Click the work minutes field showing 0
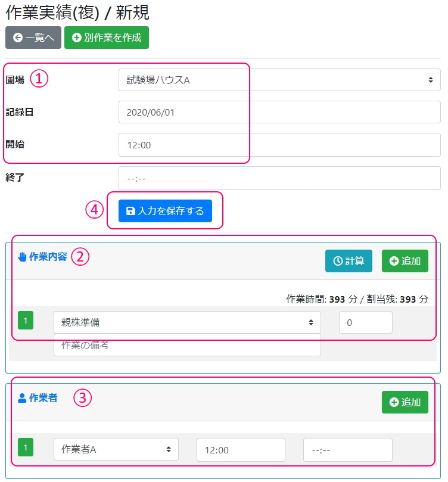The width and height of the screenshot is (448, 482). pos(366,322)
